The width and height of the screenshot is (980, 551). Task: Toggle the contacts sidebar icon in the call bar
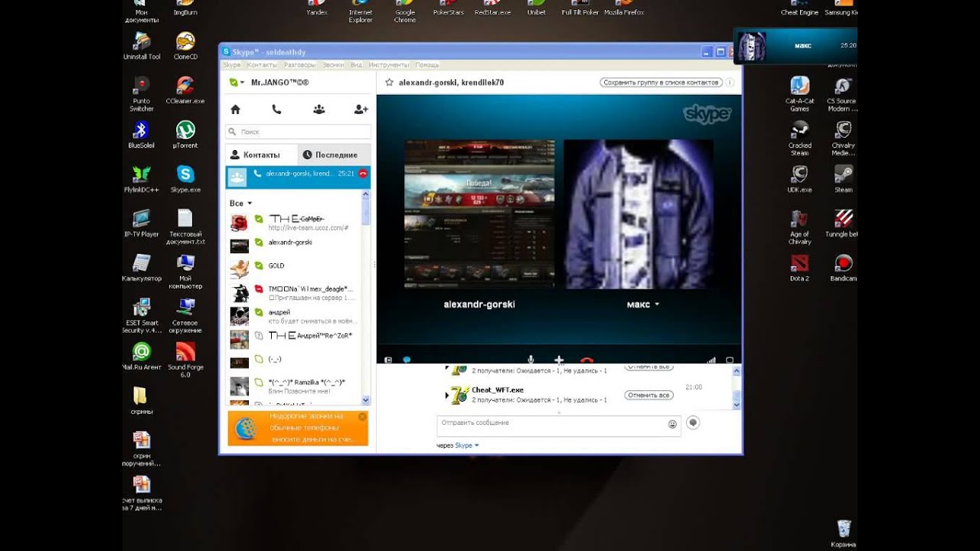click(x=388, y=360)
